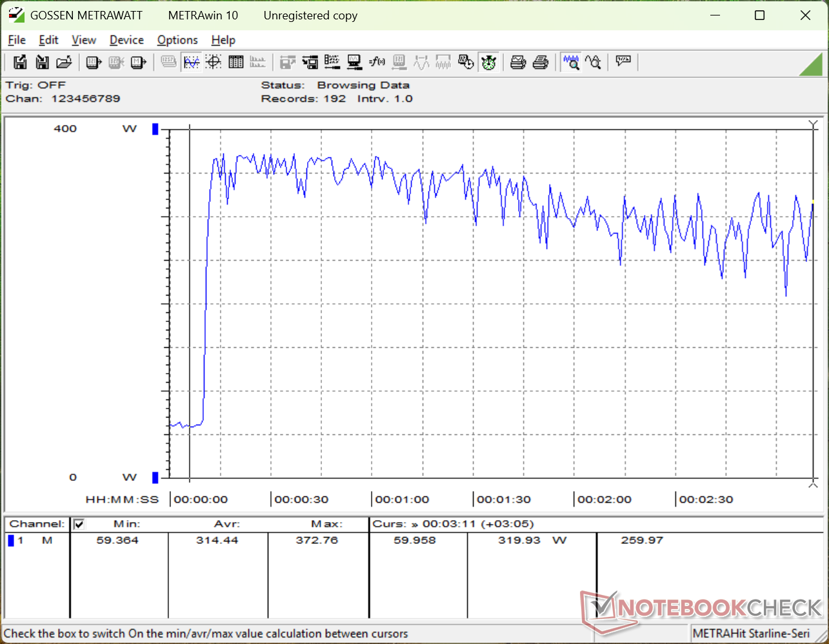
Task: Click the f(x) math function icon
Action: [x=377, y=62]
